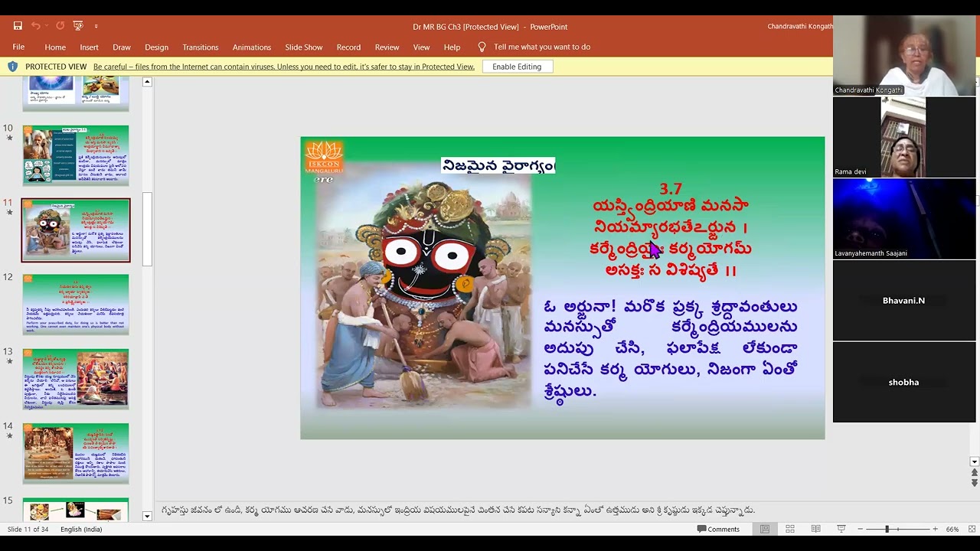
Task: Click Chandravathi Kongathi video tile
Action: (x=904, y=55)
